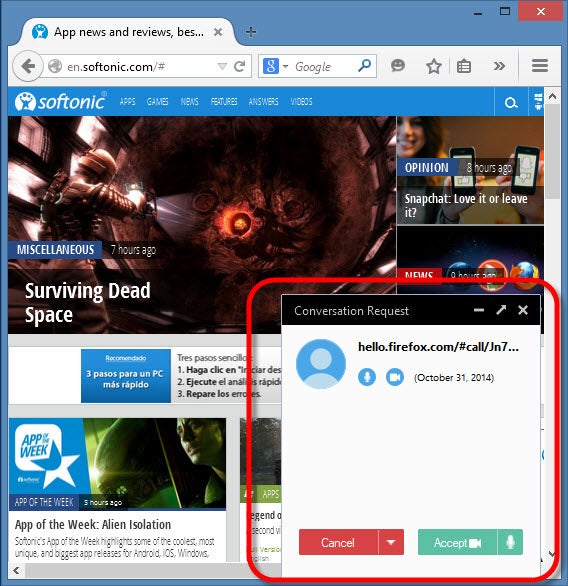
Task: Click the (October 31, 2014) date text
Action: (x=454, y=377)
